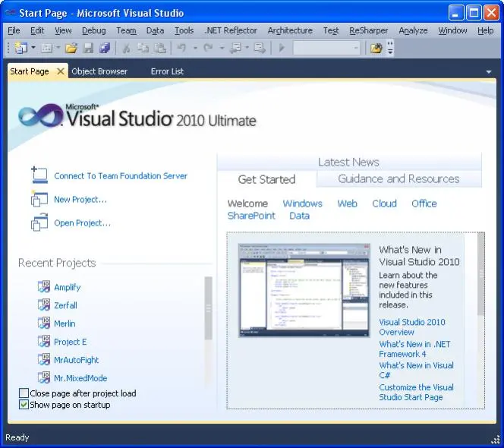Open the Add New Item dropdown arrow
The width and height of the screenshot is (504, 448).
point(58,48)
